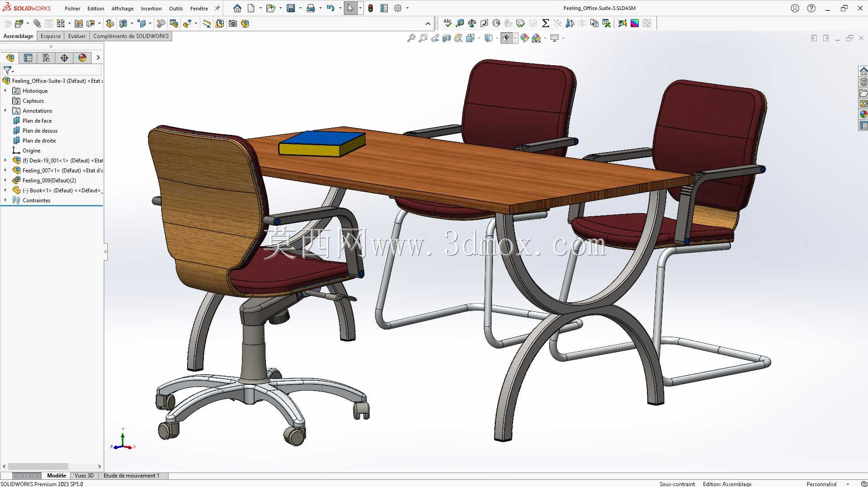This screenshot has height=487, width=868.
Task: Switch to the Esquisse tab
Action: (50, 36)
